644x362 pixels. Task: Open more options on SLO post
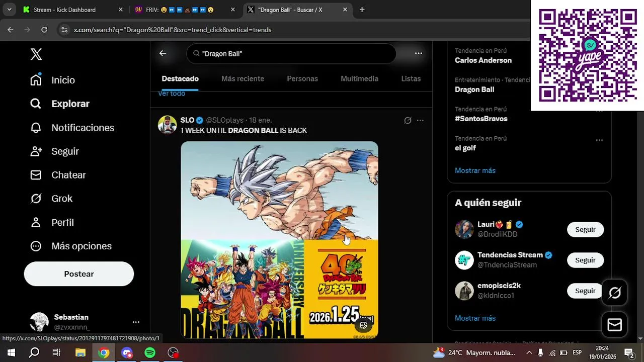point(420,120)
